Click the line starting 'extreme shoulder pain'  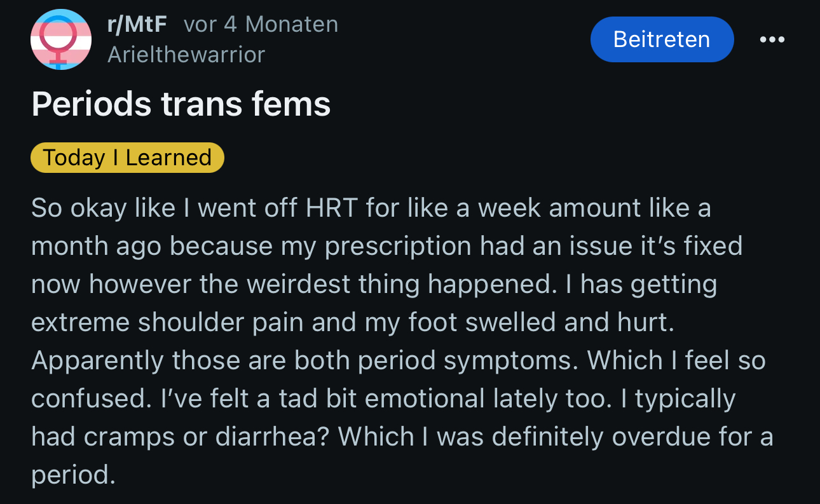(x=353, y=322)
